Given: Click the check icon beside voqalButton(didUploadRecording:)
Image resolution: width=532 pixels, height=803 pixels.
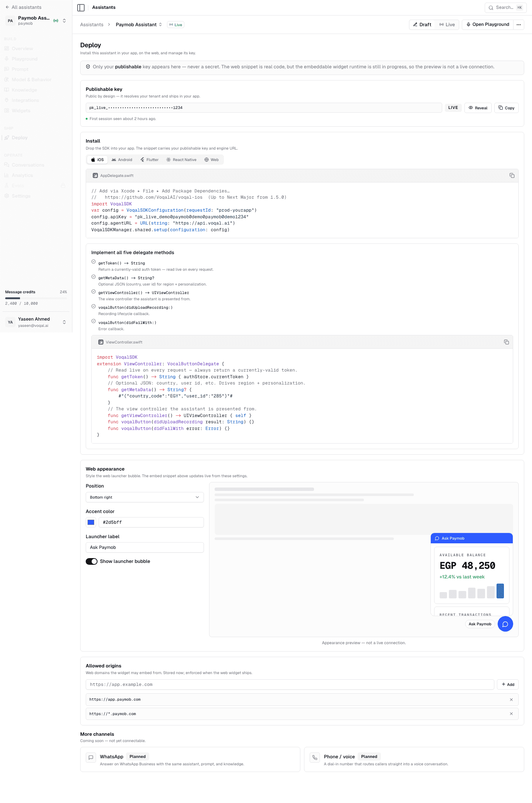Looking at the screenshot, I should pyautogui.click(x=93, y=306).
